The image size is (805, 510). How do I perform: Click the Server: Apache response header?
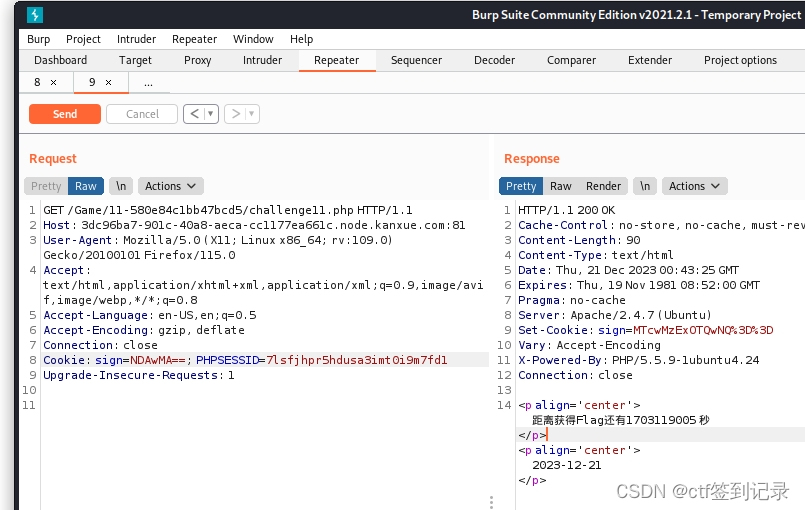point(615,315)
